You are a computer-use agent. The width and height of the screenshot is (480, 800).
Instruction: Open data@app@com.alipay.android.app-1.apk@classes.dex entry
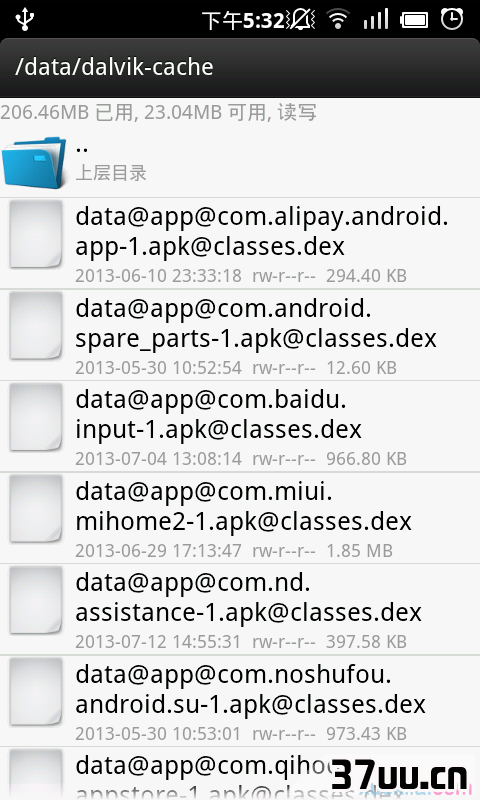tap(240, 243)
